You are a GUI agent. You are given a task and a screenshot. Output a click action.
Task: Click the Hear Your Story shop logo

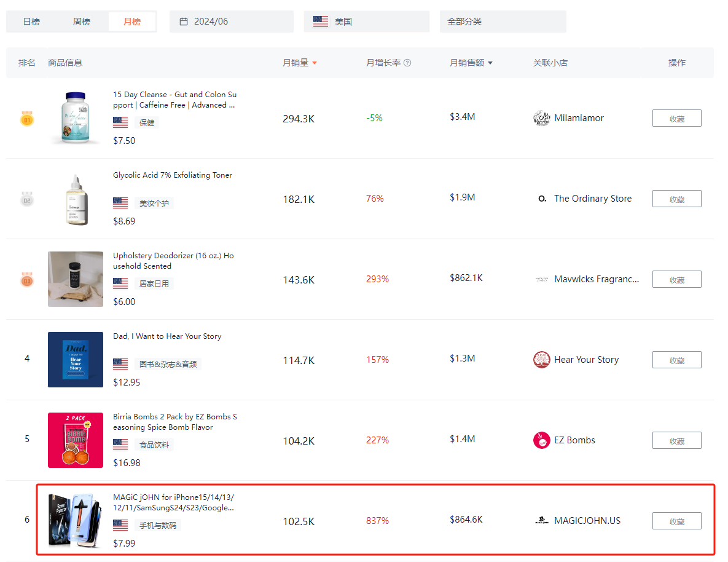pos(541,360)
